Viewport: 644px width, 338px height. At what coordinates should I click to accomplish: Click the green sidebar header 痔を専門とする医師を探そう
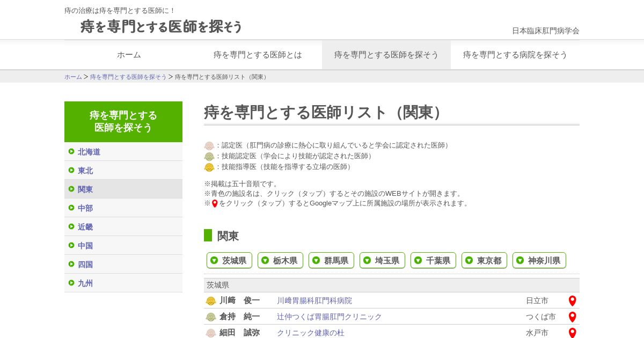coord(123,122)
